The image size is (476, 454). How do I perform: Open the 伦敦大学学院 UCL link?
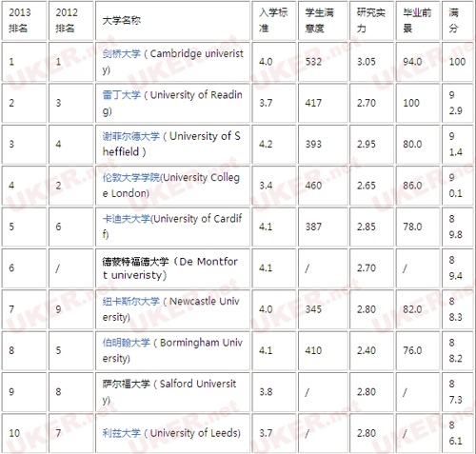(130, 177)
